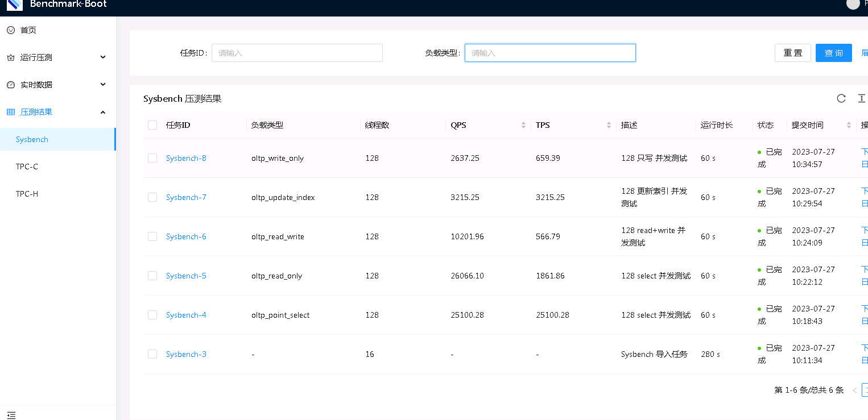The width and height of the screenshot is (868, 420).
Task: Expand the 实时数据 sidebar menu
Action: coord(57,85)
